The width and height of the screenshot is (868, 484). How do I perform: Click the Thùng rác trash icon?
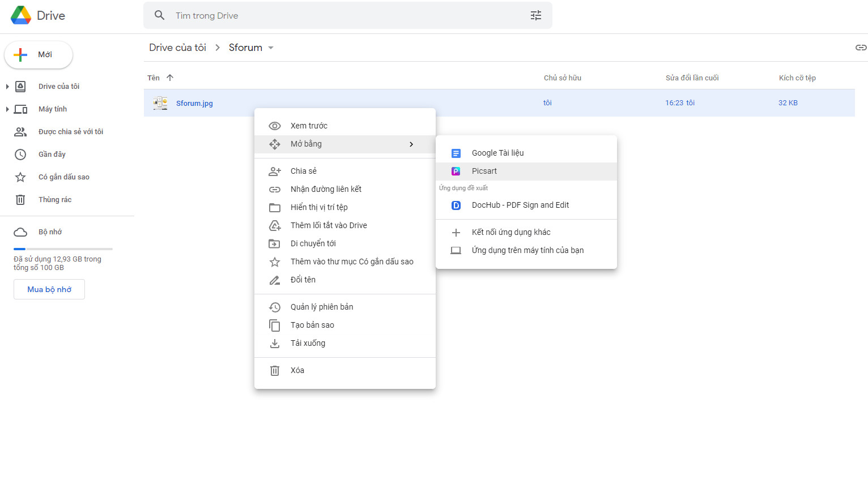(x=21, y=199)
